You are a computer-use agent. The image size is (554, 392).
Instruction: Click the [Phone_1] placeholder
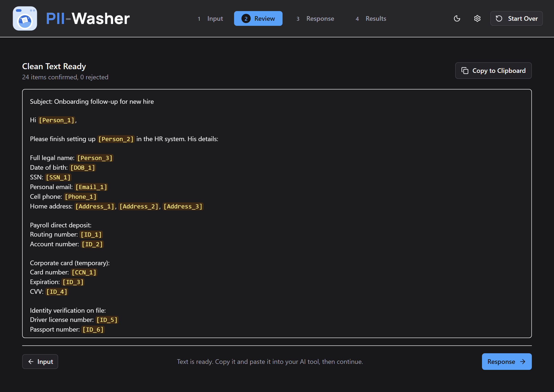pos(81,196)
